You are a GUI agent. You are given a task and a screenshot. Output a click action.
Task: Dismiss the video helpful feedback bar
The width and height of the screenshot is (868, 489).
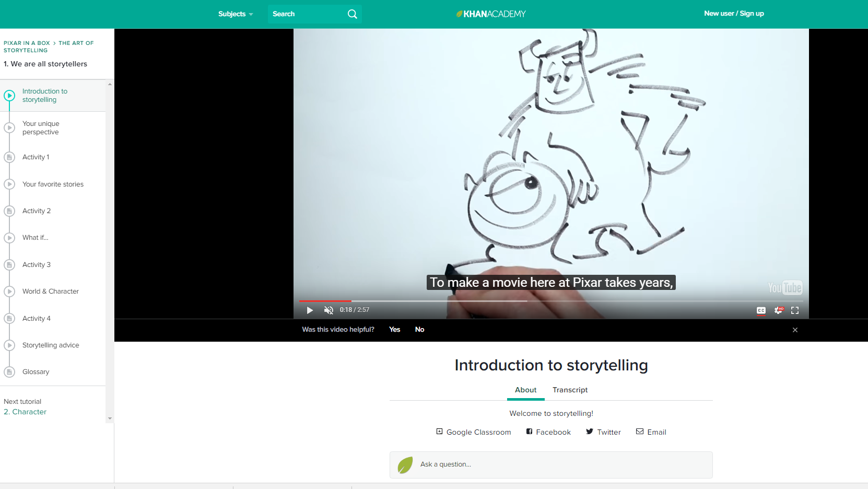[x=795, y=330]
